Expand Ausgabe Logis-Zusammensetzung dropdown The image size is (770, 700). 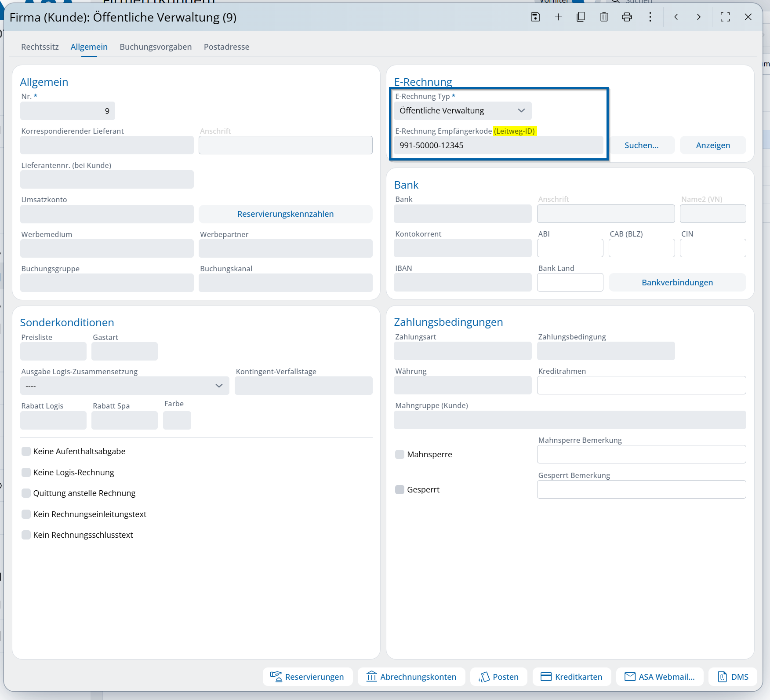124,386
